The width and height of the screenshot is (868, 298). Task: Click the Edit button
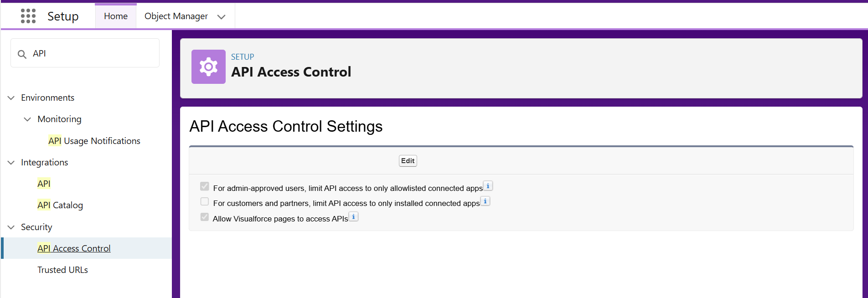(408, 161)
